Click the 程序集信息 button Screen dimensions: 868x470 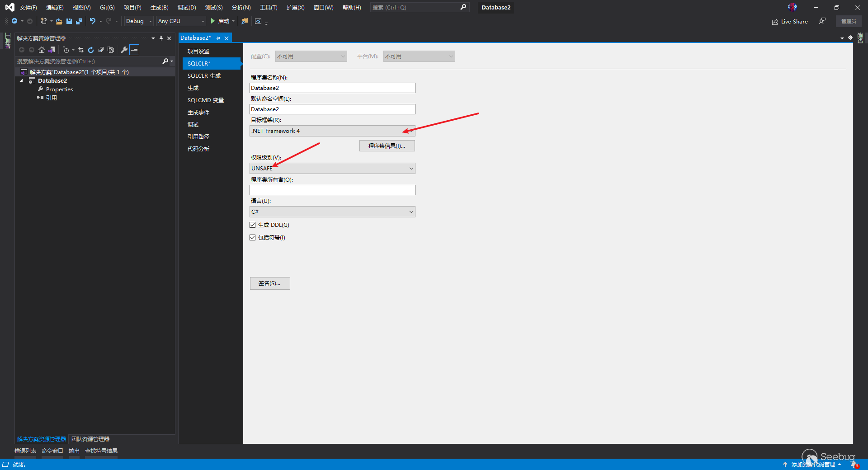tap(387, 146)
